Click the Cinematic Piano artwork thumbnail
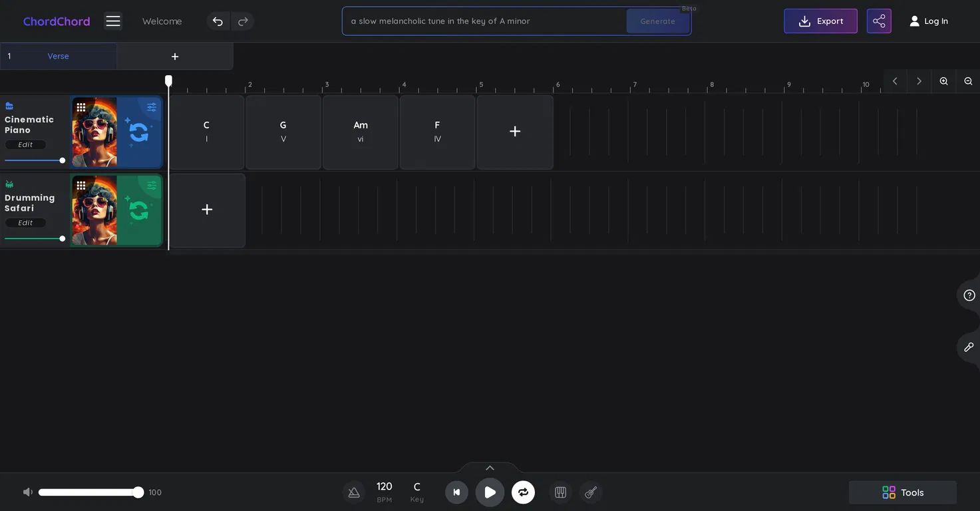Image resolution: width=980 pixels, height=511 pixels. tap(94, 132)
